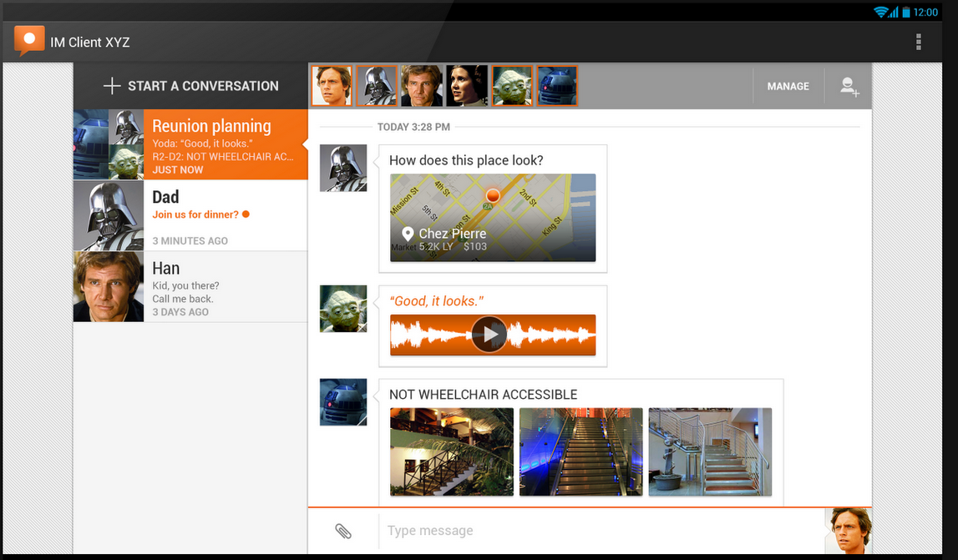Click the paperclip attachment icon
This screenshot has height=560, width=958.
(x=343, y=532)
